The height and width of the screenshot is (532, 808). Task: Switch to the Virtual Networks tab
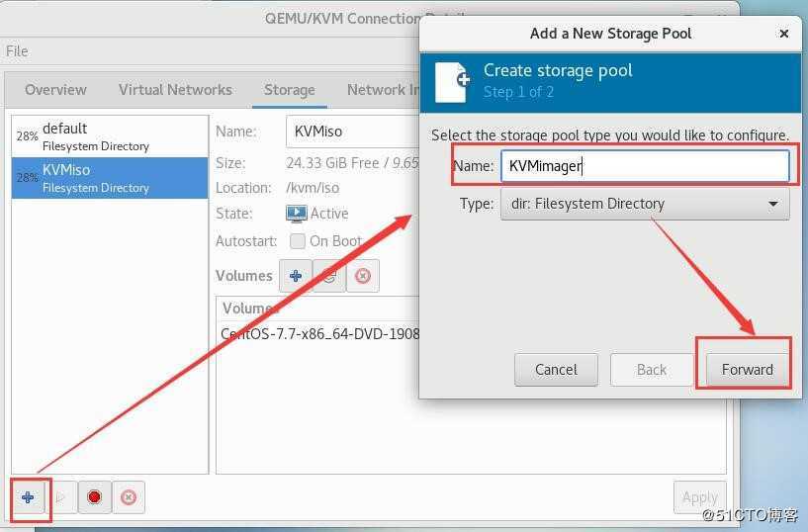pos(175,90)
